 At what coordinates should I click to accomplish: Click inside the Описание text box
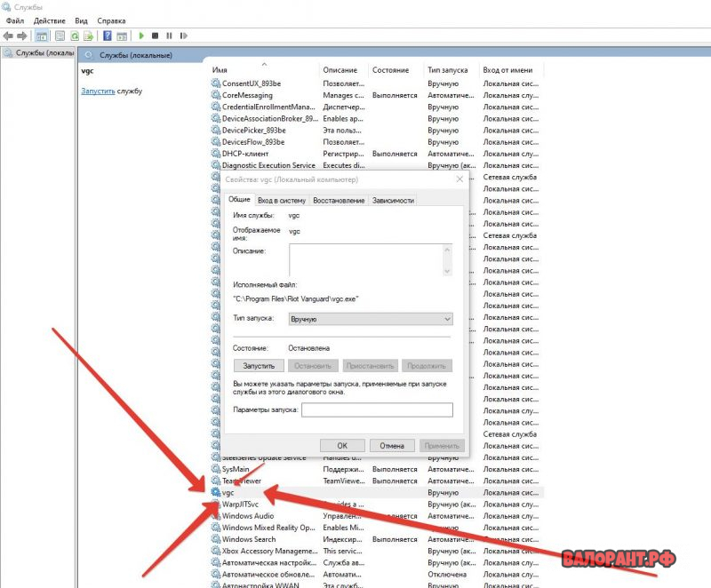click(x=366, y=259)
